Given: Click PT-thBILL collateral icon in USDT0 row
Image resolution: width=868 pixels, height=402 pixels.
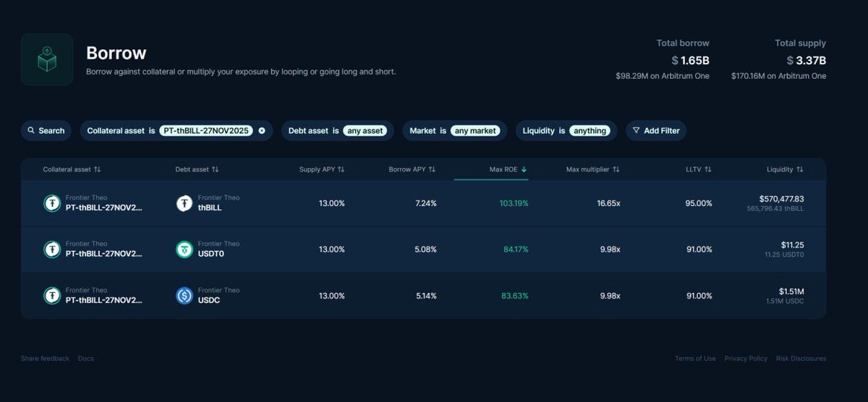Looking at the screenshot, I should pos(52,249).
